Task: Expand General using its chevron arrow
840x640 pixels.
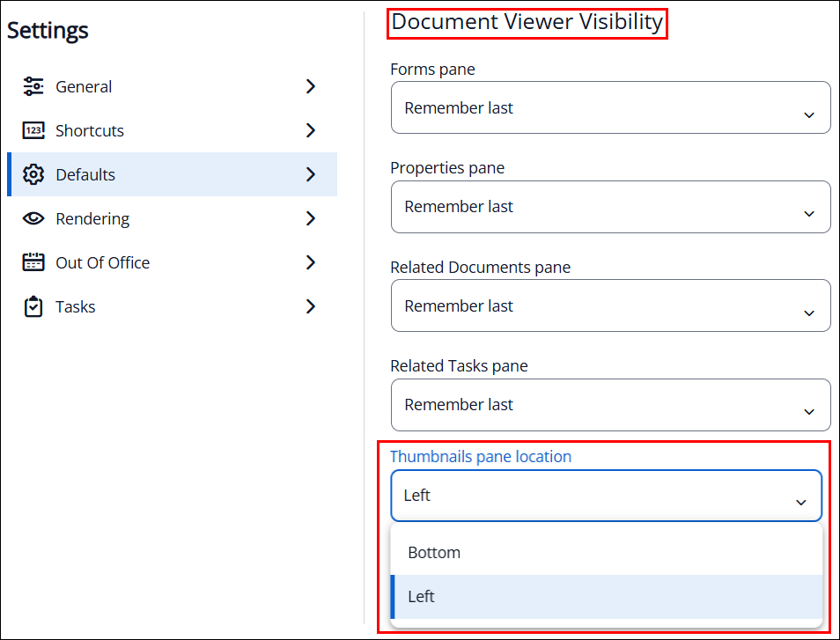Action: tap(311, 86)
